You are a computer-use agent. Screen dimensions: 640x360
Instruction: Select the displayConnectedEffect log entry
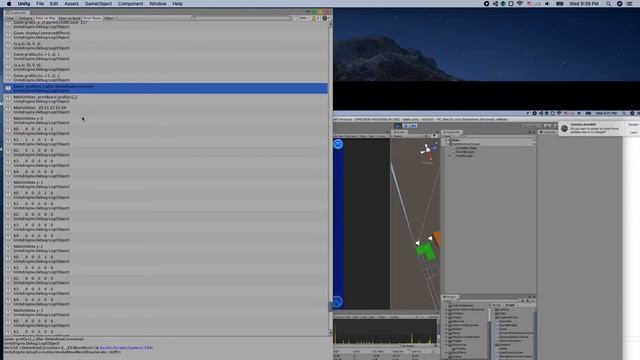pyautogui.click(x=166, y=35)
